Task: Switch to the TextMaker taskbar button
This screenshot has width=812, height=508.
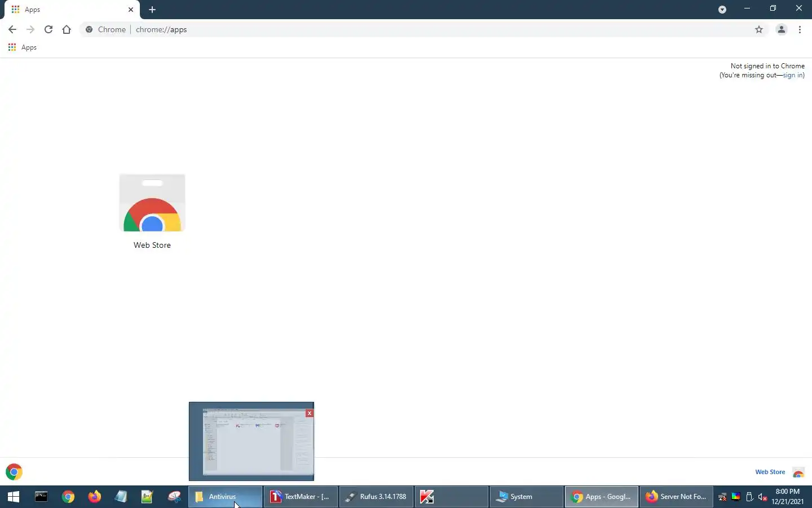Action: pyautogui.click(x=301, y=497)
